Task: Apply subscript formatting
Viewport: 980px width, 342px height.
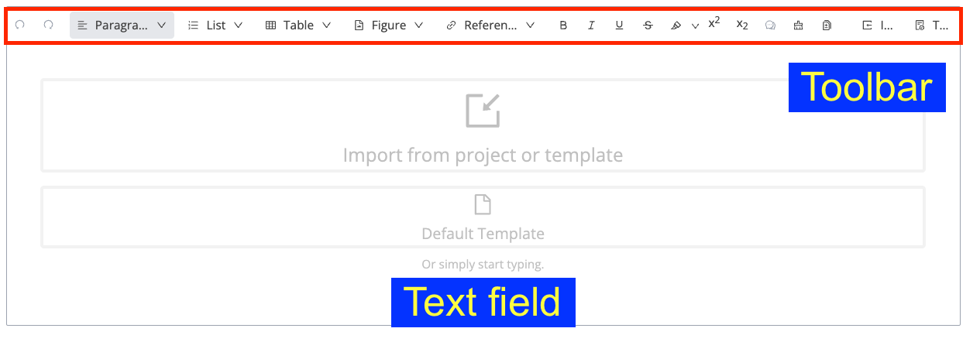Action: click(x=742, y=26)
